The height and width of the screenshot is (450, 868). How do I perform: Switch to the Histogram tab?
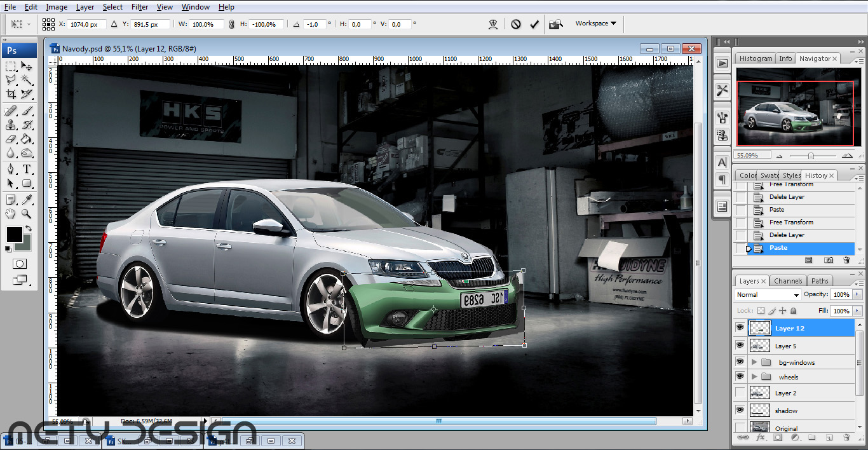pos(756,58)
